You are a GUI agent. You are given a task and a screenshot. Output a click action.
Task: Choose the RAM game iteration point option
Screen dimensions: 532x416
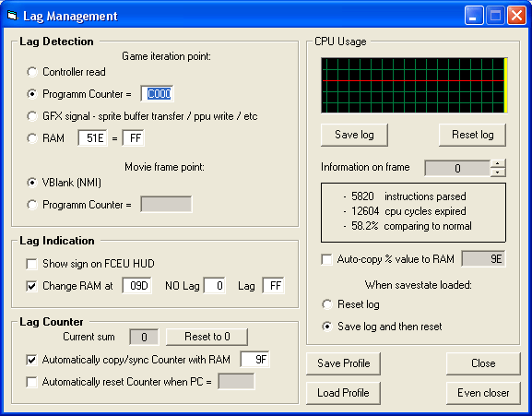tap(32, 138)
